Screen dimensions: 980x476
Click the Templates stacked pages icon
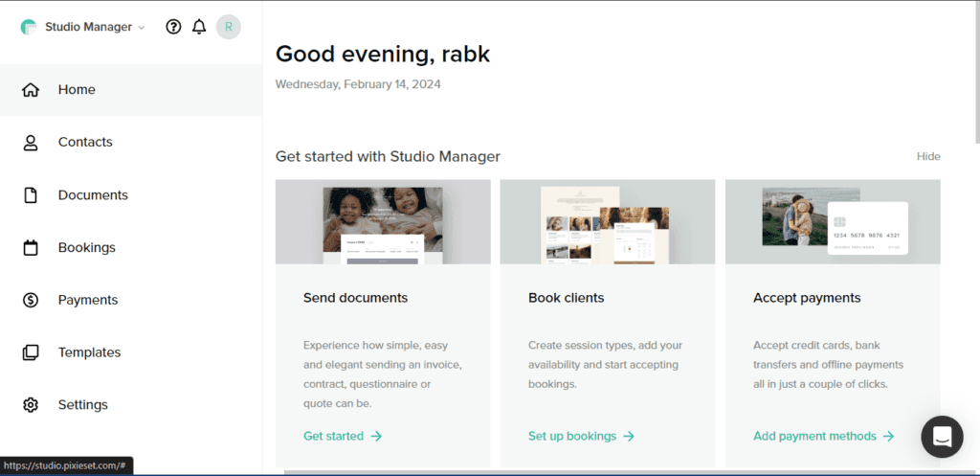31,352
